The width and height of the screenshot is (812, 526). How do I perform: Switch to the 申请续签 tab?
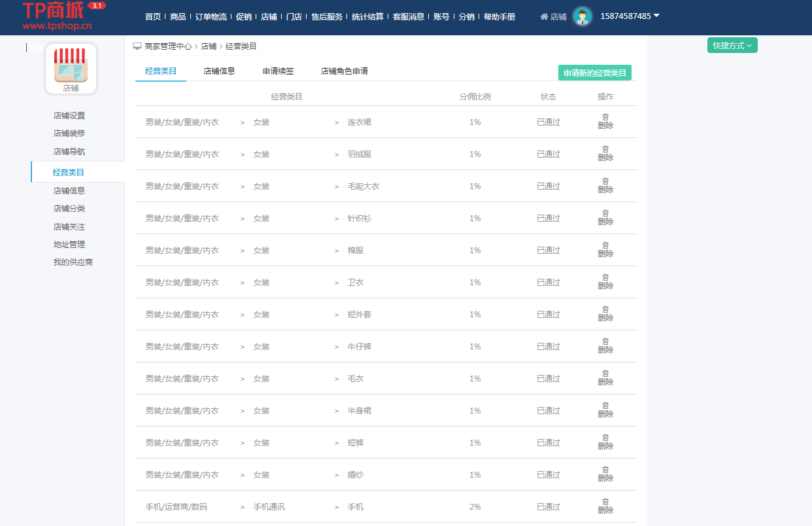278,71
